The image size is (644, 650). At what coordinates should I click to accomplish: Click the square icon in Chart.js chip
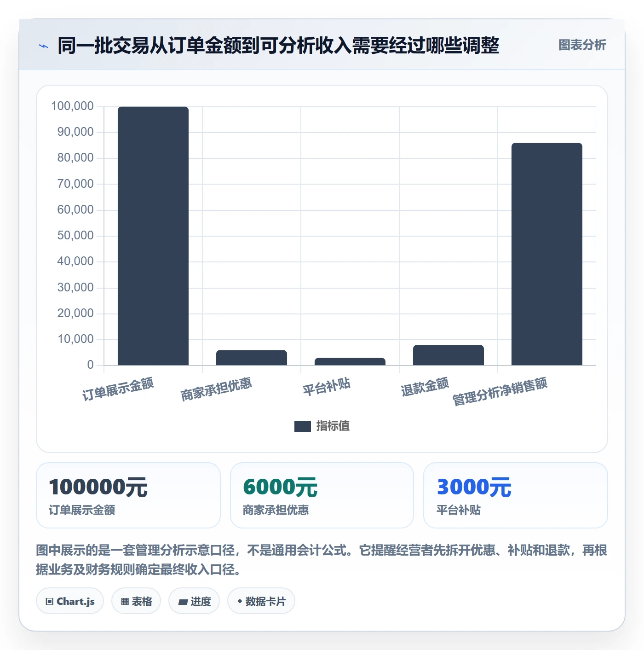[x=50, y=602]
